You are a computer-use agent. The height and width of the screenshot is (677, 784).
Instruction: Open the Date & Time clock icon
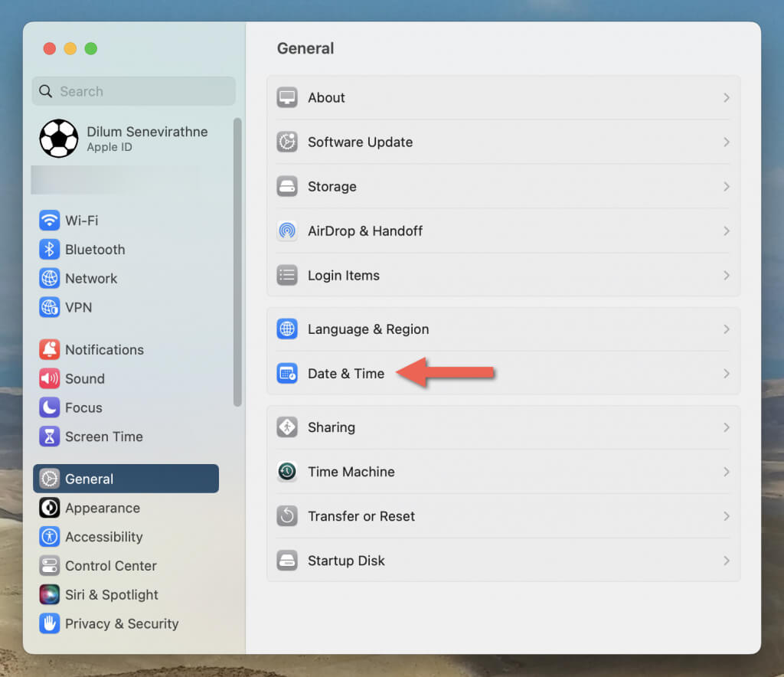(287, 374)
